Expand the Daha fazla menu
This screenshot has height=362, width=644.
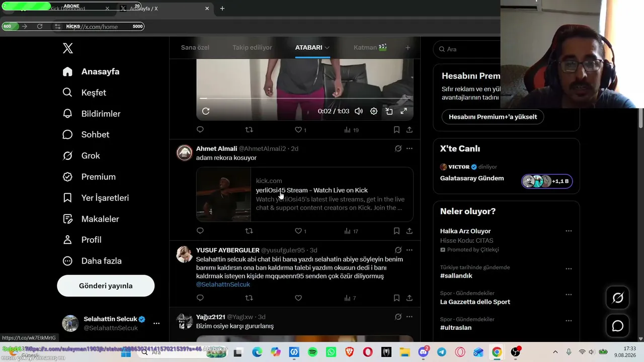pos(92,261)
